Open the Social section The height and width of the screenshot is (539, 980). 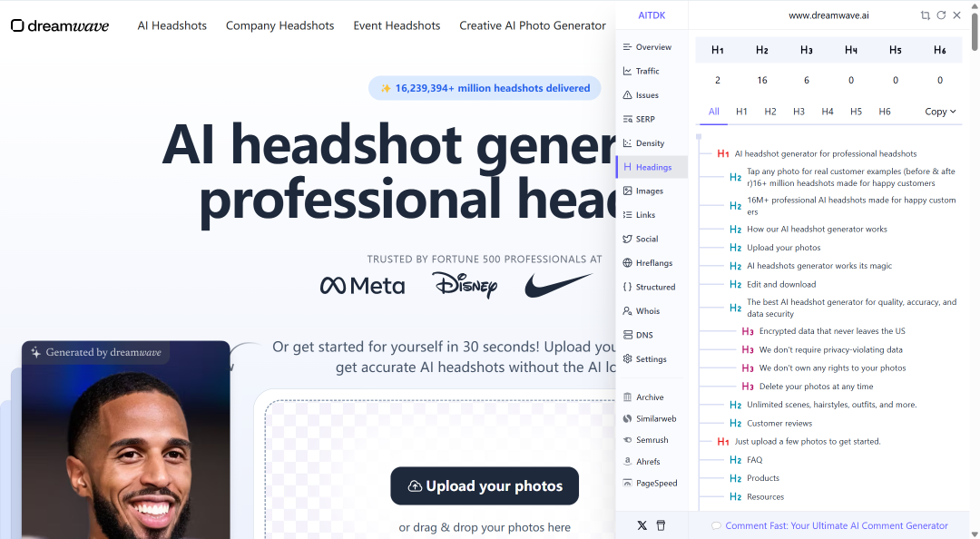tap(641, 239)
